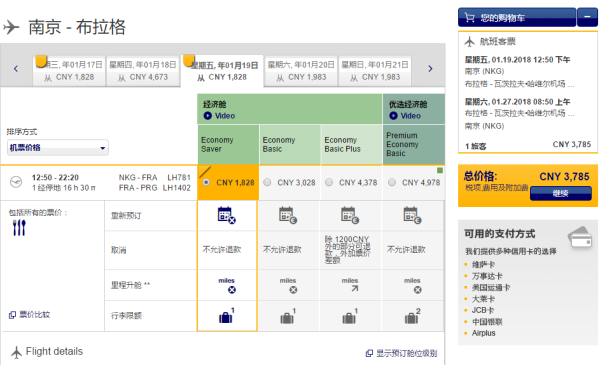Click the credit card payment icon
The width and height of the screenshot is (600, 365).
pyautogui.click(x=580, y=238)
